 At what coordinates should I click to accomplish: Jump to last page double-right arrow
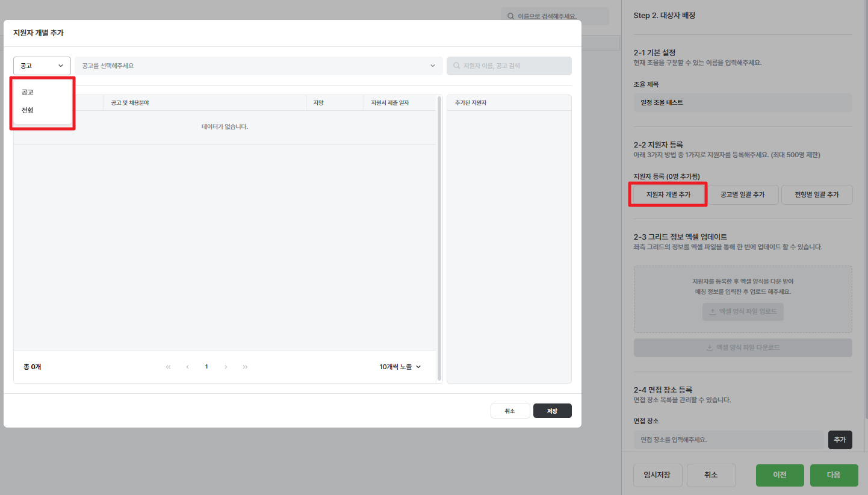(245, 367)
